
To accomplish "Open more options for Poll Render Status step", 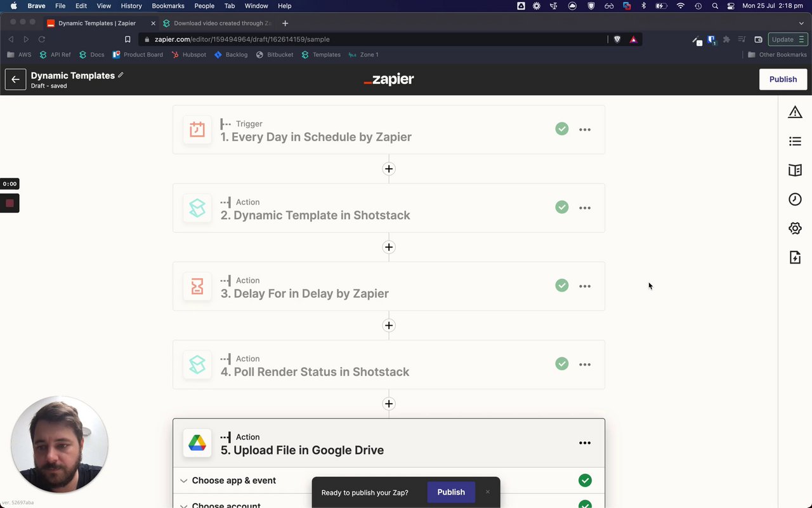I will [x=585, y=364].
